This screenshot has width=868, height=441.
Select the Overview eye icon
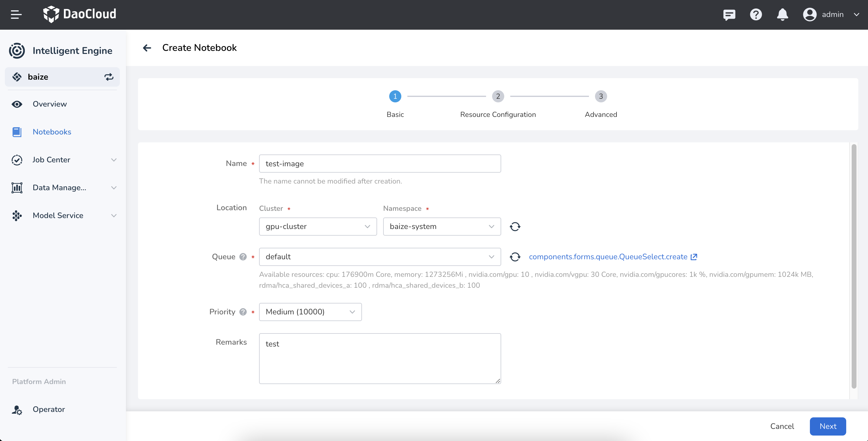point(17,104)
